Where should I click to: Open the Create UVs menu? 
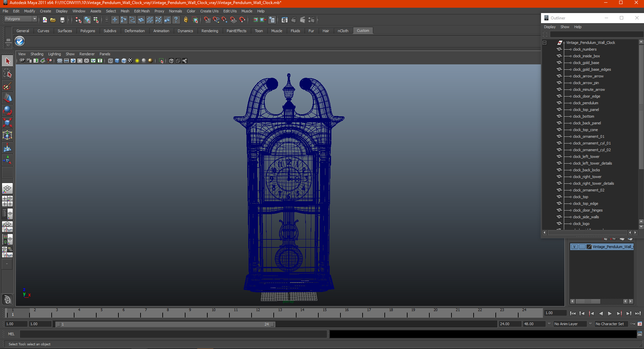pos(209,11)
